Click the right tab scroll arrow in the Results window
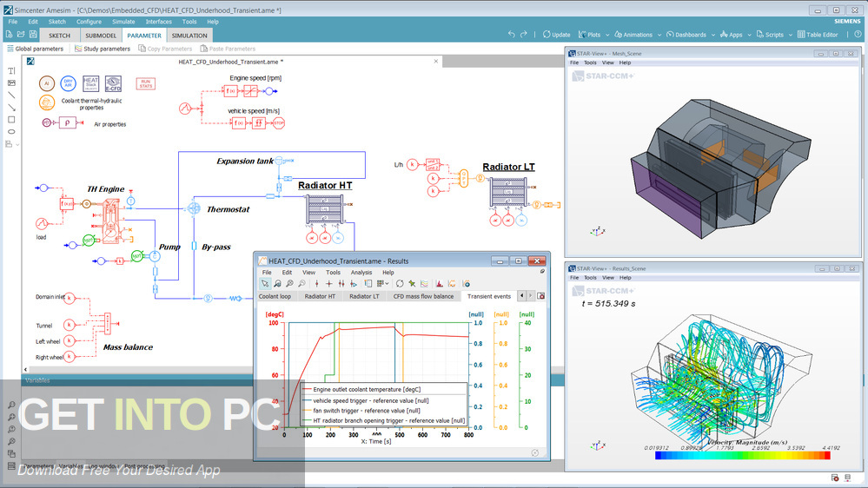Image resolution: width=868 pixels, height=488 pixels. click(x=530, y=296)
